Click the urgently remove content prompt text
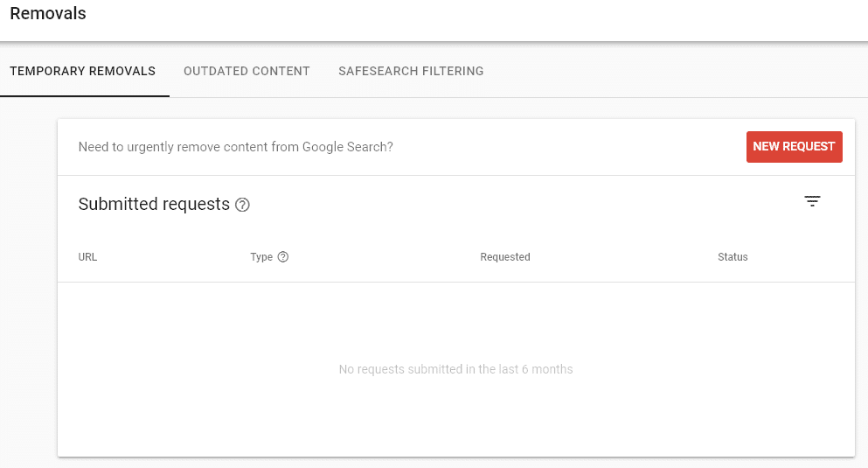 (236, 147)
